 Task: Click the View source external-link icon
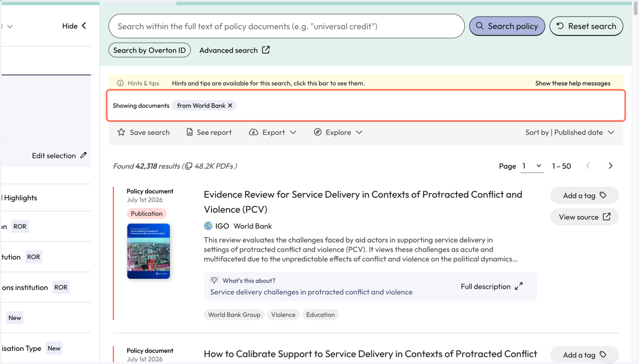click(x=607, y=217)
